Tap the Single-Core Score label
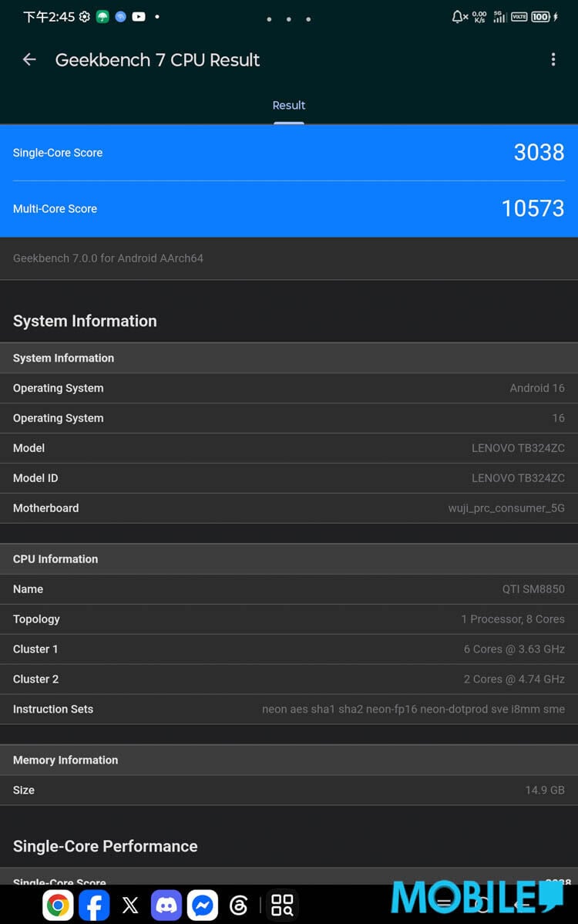 [x=58, y=153]
